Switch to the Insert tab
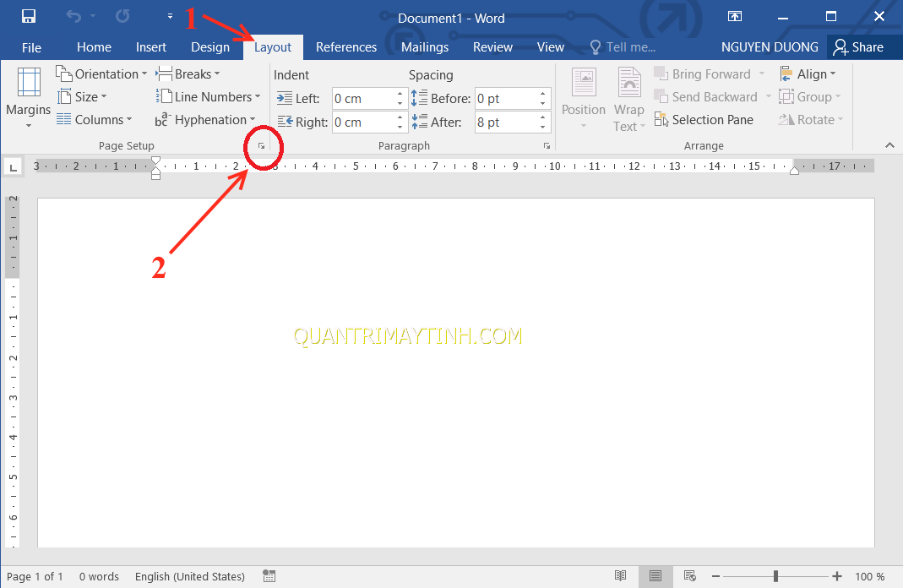Image resolution: width=903 pixels, height=588 pixels. [x=151, y=47]
